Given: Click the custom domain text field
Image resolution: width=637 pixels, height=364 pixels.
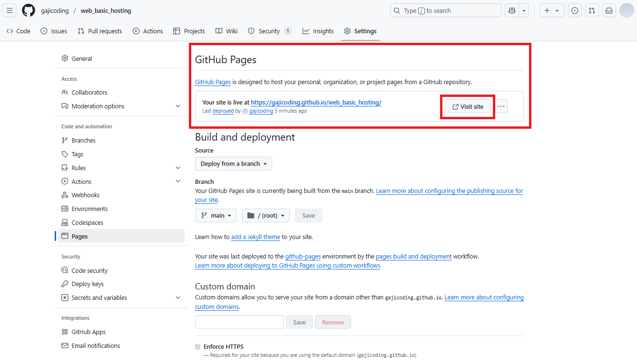Looking at the screenshot, I should [239, 322].
